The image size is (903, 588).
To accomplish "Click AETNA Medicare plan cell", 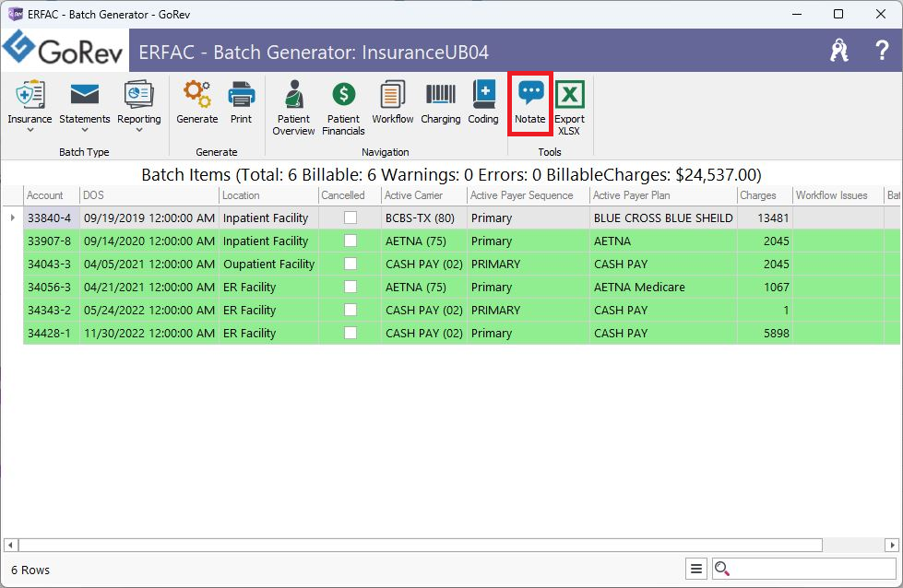I will tap(663, 287).
